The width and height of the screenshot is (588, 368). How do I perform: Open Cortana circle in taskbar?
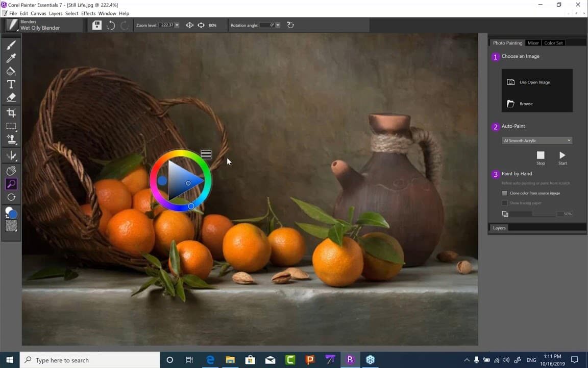(169, 360)
